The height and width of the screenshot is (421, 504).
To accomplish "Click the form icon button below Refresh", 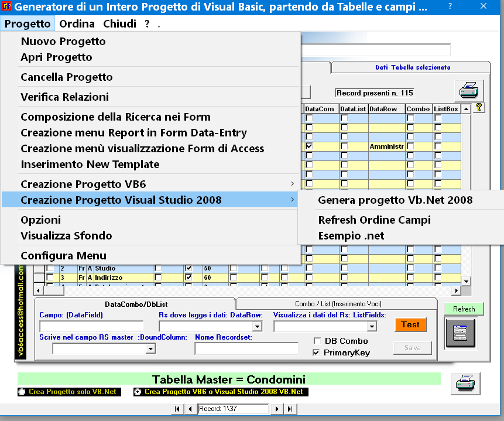I will [x=460, y=333].
